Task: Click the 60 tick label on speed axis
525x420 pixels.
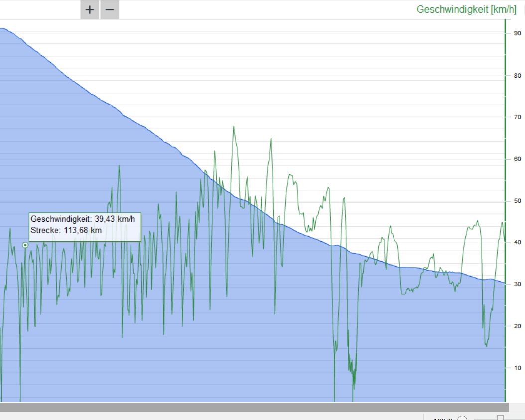Action: click(518, 159)
